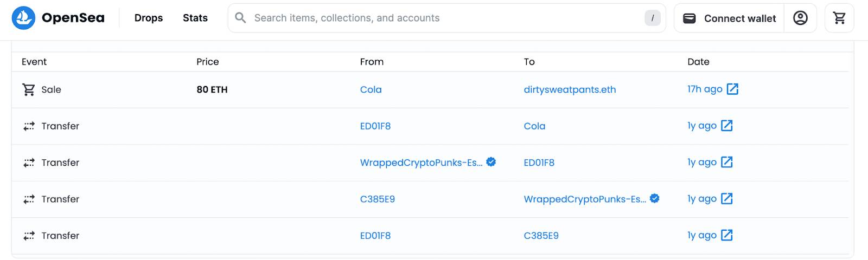Follow the WrappedCryptoPunks link in From column
This screenshot has height=260, width=868.
coord(422,162)
